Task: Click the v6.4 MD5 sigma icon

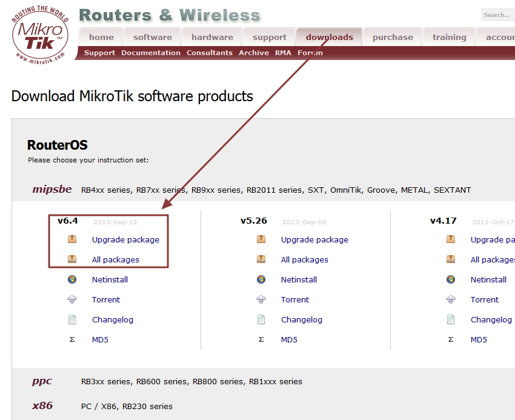Action: (72, 339)
